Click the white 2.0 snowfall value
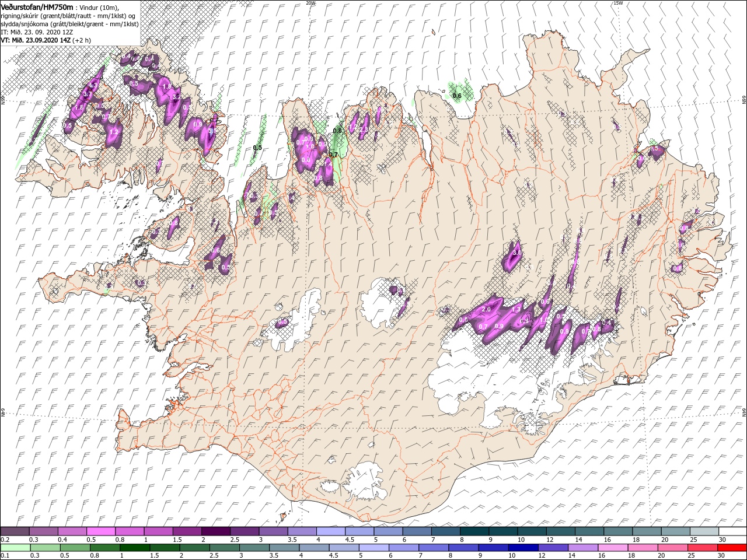The height and width of the screenshot is (560, 747). coord(486,309)
